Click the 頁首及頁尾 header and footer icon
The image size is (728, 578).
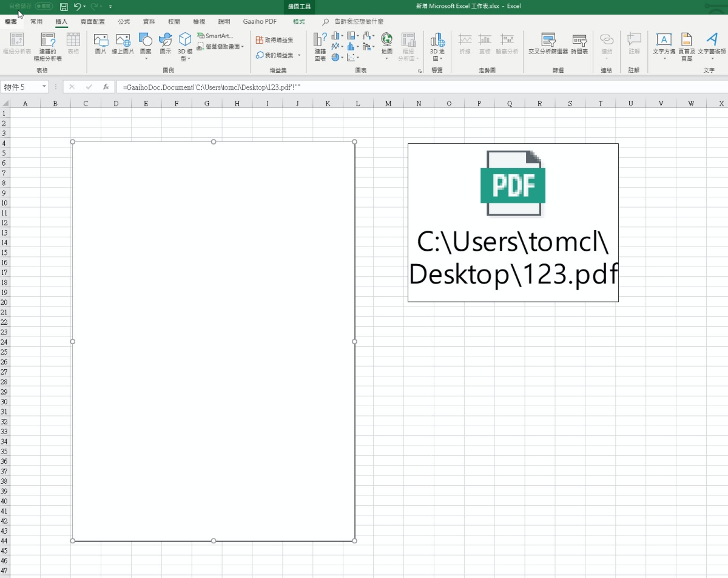[686, 46]
